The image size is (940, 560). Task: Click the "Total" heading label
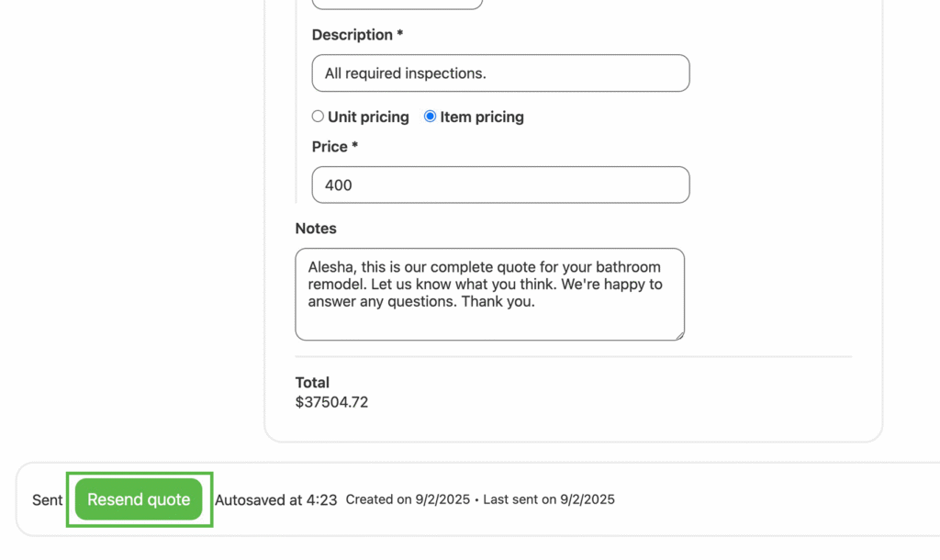pyautogui.click(x=312, y=383)
